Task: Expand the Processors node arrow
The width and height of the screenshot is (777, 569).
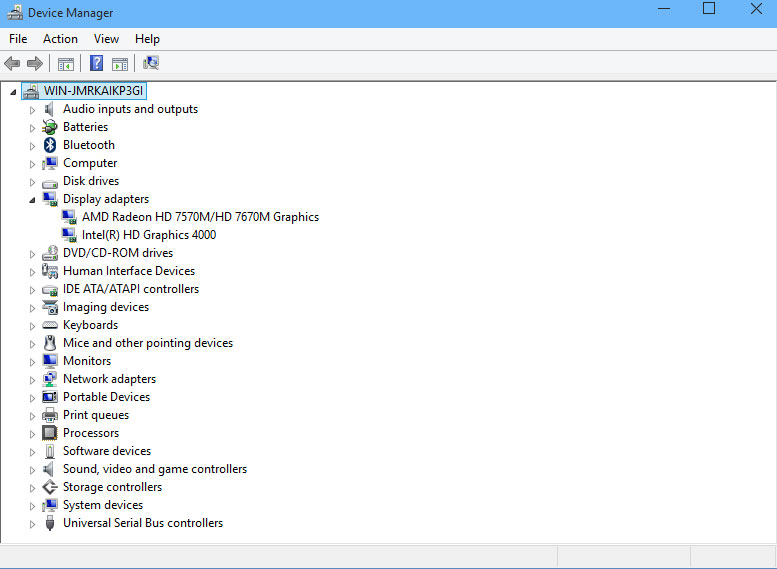Action: (32, 434)
